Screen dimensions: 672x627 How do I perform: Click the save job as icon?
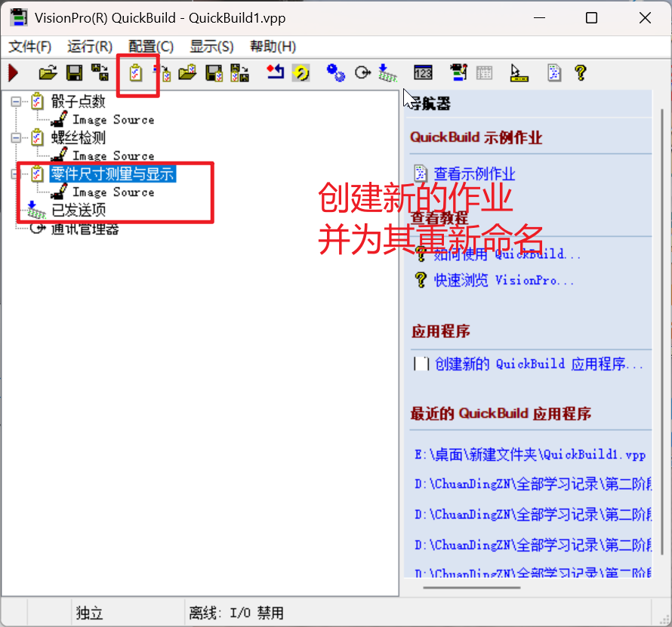click(x=240, y=72)
